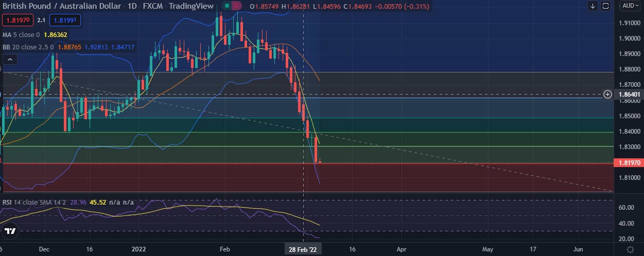This screenshot has width=644, height=256.
Task: Click the May label on time axis
Action: pyautogui.click(x=488, y=249)
